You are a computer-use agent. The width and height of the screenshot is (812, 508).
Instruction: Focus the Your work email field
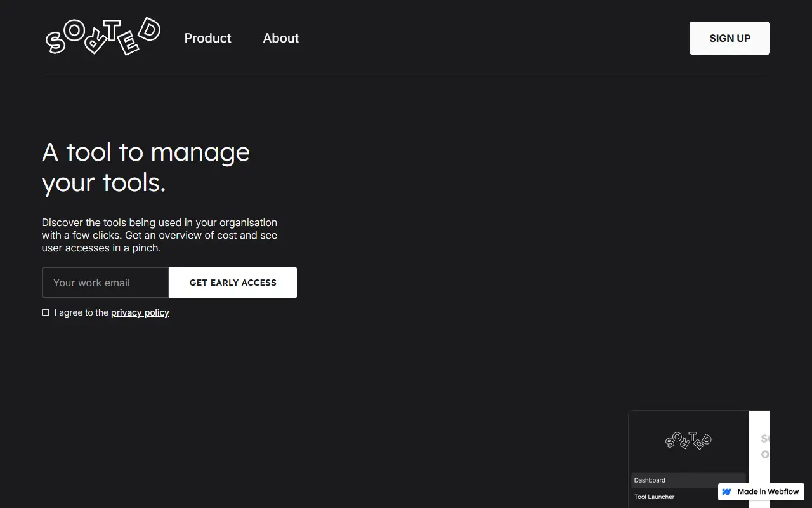105,283
